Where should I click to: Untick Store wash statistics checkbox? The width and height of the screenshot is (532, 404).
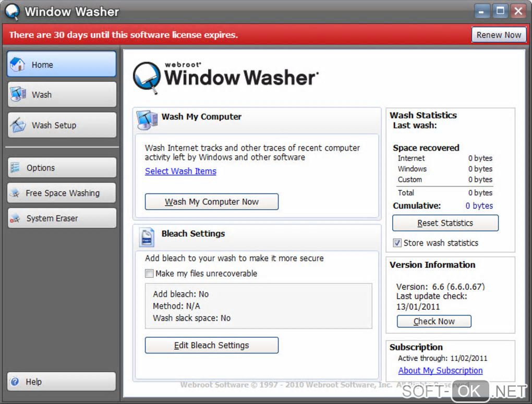click(x=397, y=243)
